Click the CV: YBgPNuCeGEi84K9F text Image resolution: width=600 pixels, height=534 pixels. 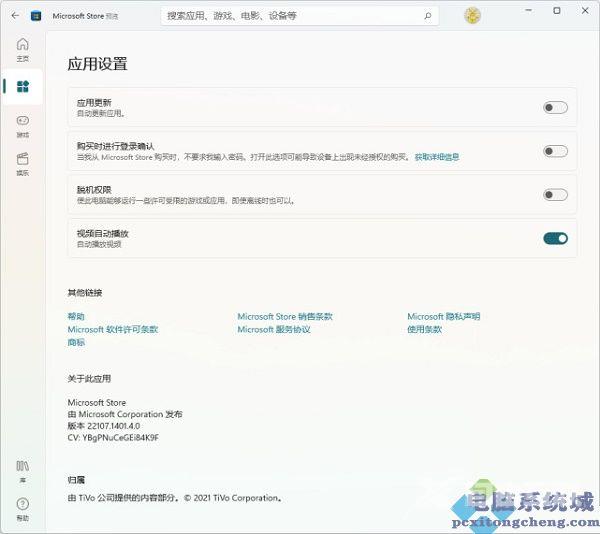[113, 438]
